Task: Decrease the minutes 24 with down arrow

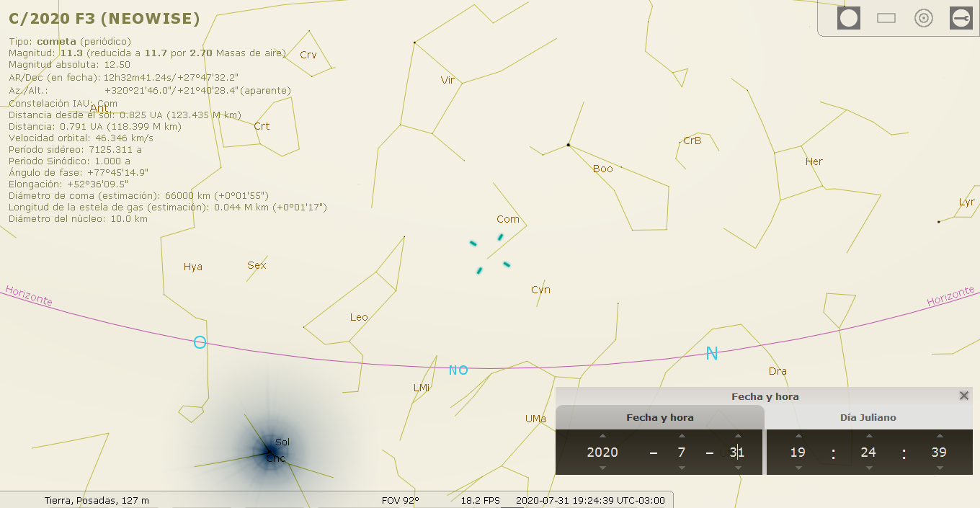Action: 869,468
